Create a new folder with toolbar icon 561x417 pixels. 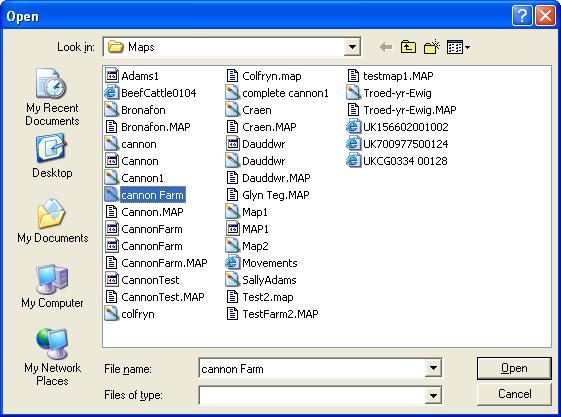[432, 47]
